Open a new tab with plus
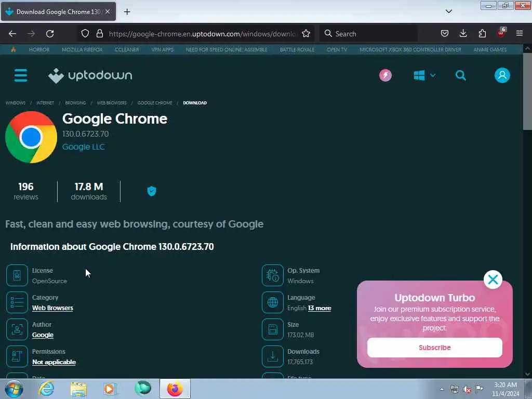 coord(127,12)
